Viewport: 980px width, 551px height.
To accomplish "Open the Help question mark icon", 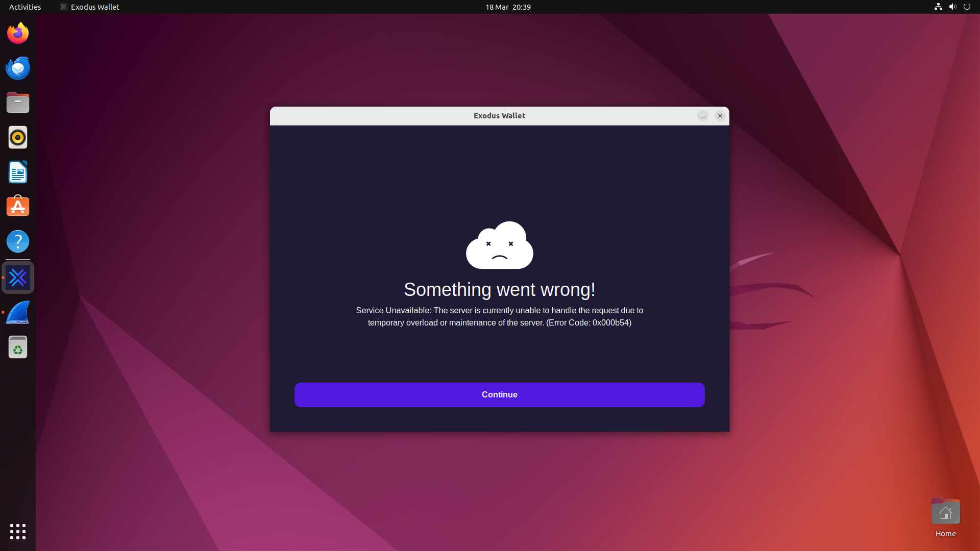I will (18, 242).
